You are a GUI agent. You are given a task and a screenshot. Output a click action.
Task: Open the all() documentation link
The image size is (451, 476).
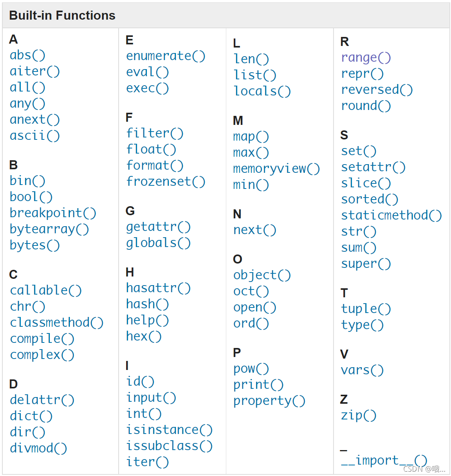[x=27, y=88]
